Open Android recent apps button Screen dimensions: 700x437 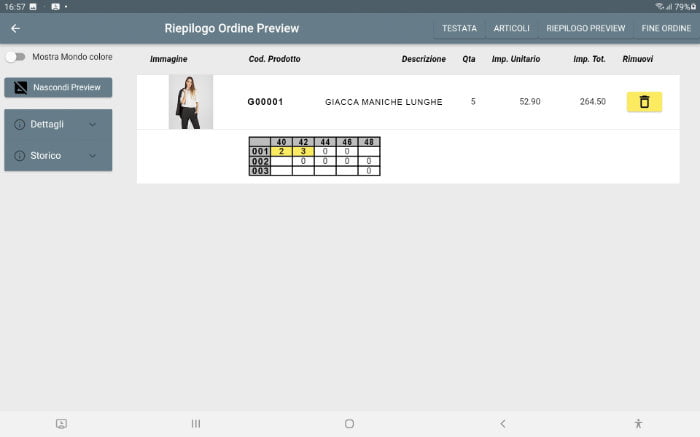pyautogui.click(x=196, y=424)
